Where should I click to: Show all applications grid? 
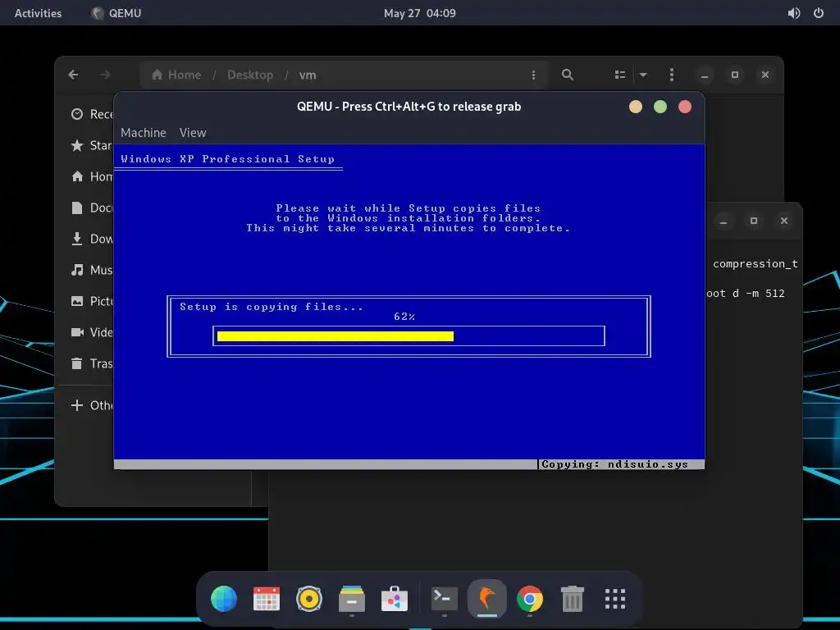(615, 598)
